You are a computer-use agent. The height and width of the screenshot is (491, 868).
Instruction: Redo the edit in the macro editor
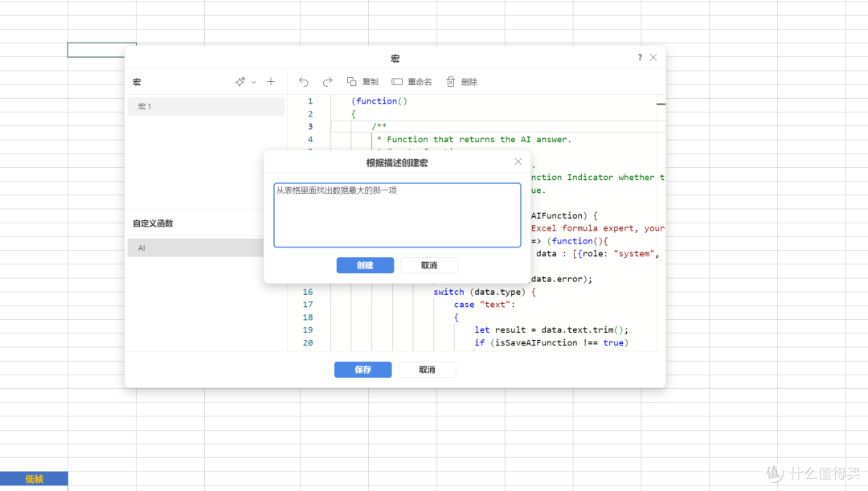tap(327, 82)
